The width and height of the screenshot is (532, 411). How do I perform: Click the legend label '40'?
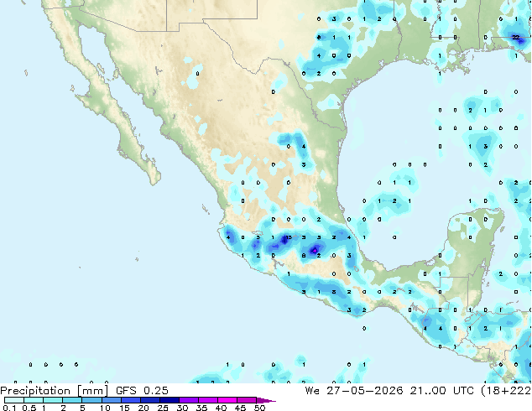pos(221,408)
